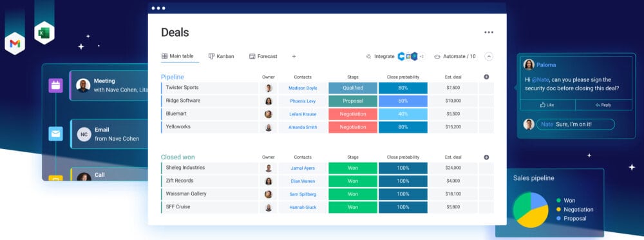
Task: Click owner avatar in Twister Sports row
Action: point(269,88)
